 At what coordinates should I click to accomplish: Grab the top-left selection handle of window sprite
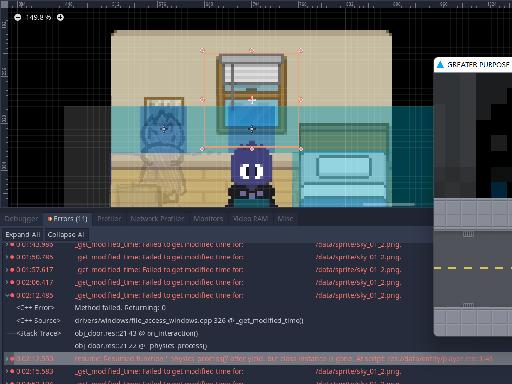tap(202, 50)
